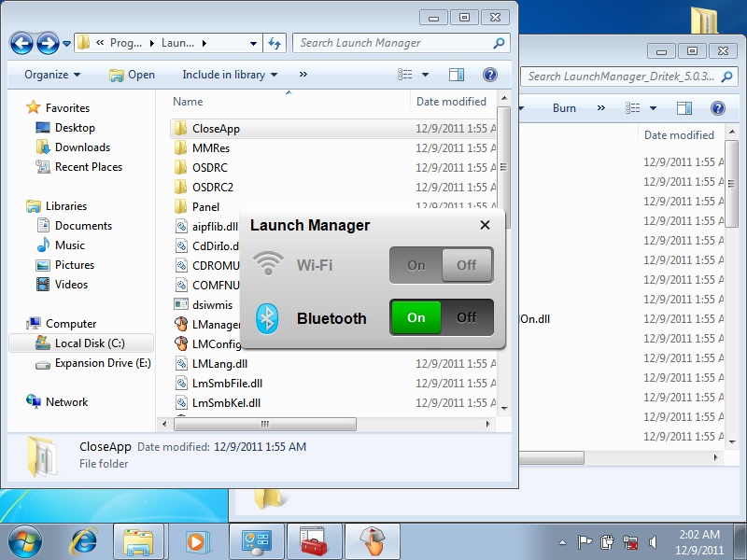The height and width of the screenshot is (560, 747).
Task: Turn Wi-Fi on in Launch Manager
Action: 416,265
